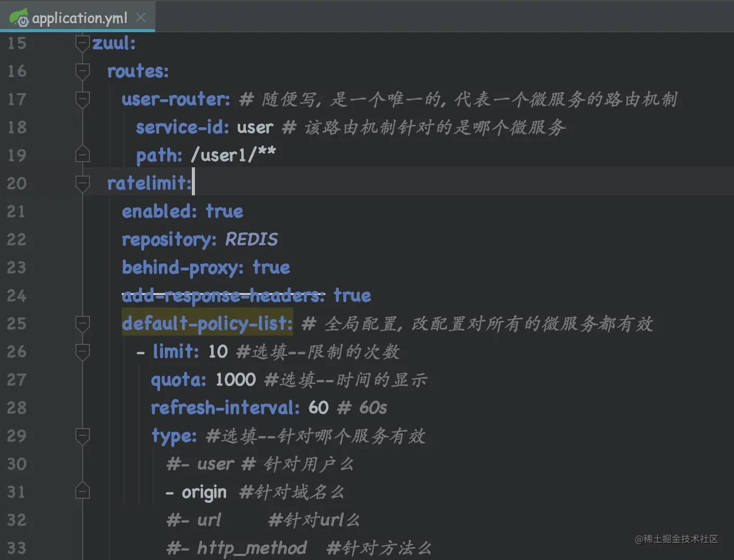This screenshot has height=560, width=734.
Task: Click the type: key
Action: click(x=174, y=436)
